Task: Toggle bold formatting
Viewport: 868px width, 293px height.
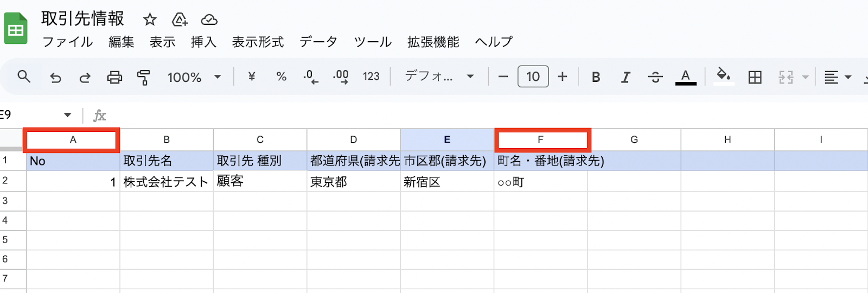Action: (x=596, y=77)
